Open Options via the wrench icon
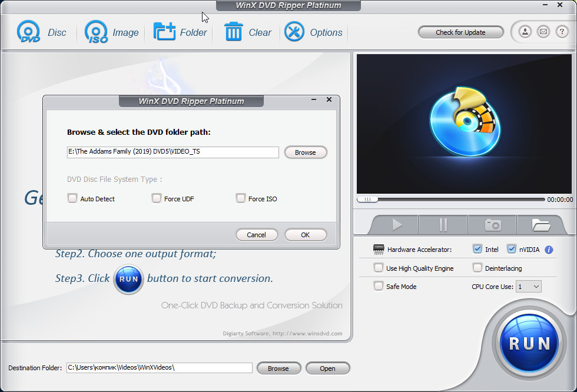The width and height of the screenshot is (577, 392). [x=294, y=32]
